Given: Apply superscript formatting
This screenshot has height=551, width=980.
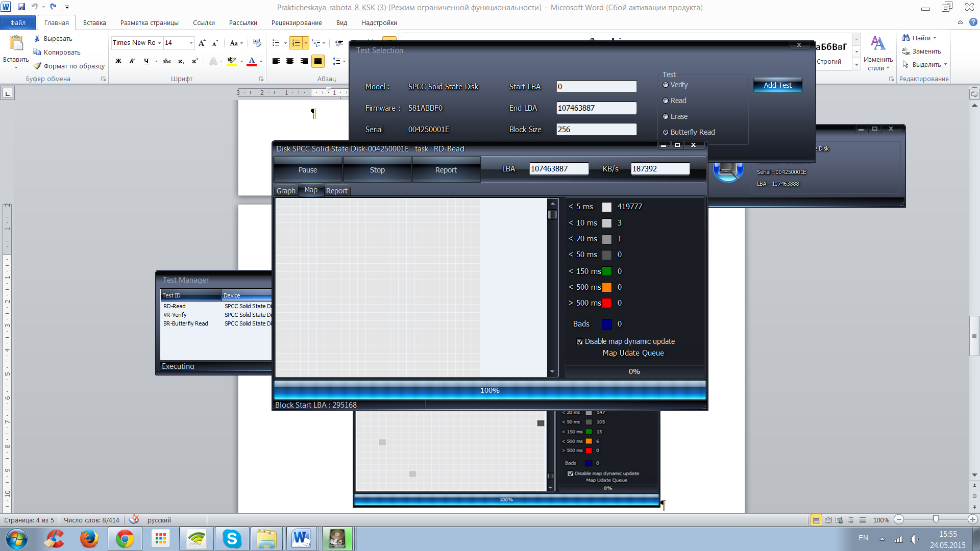Looking at the screenshot, I should (x=194, y=61).
